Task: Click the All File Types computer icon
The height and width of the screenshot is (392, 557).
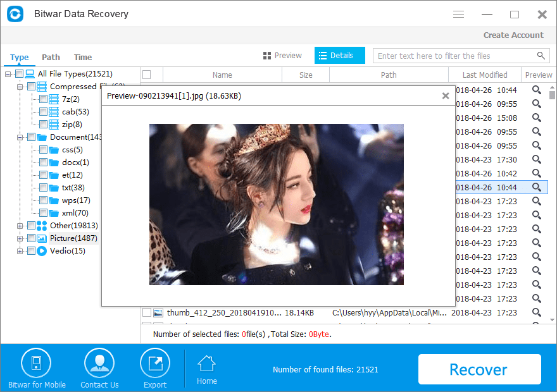Action: pyautogui.click(x=30, y=74)
